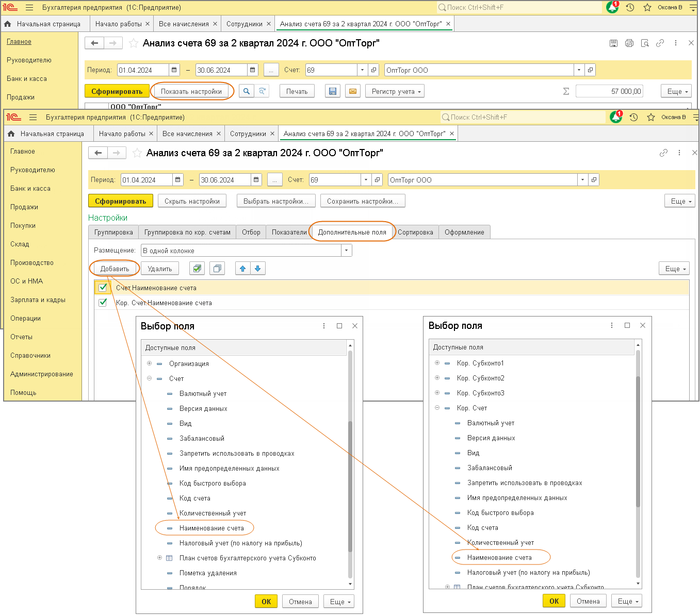This screenshot has width=700, height=615.
Task: Open the hamburger main menu in the front window
Action: pos(33,117)
